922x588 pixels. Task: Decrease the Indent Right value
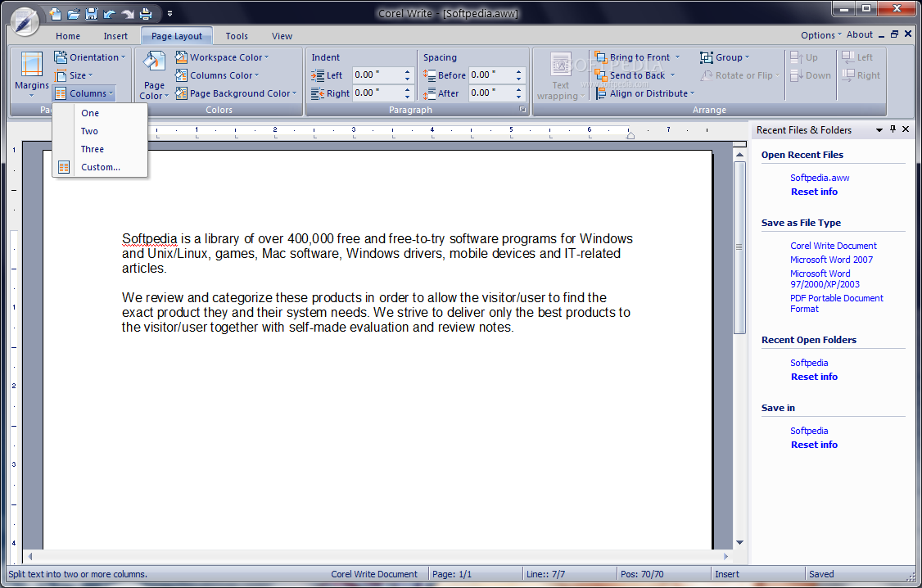click(x=408, y=97)
